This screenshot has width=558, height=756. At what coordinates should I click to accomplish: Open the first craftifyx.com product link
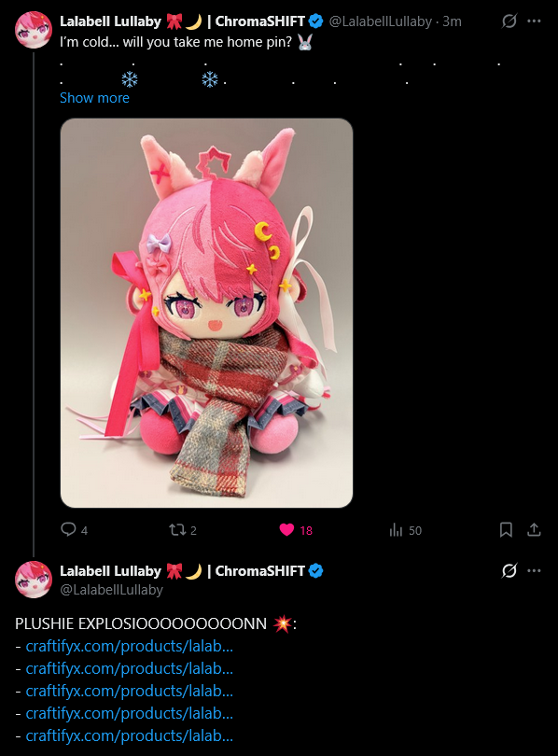(129, 646)
